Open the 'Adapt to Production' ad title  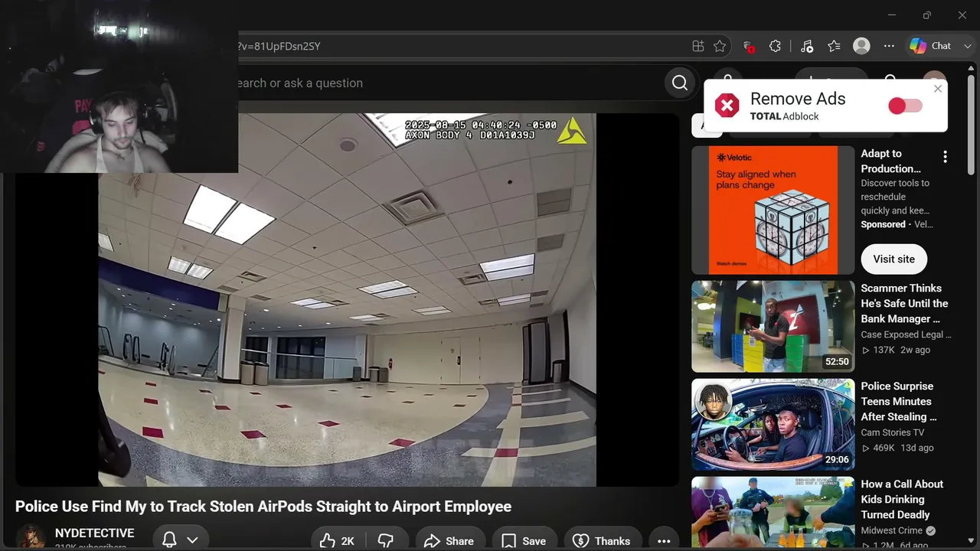890,161
